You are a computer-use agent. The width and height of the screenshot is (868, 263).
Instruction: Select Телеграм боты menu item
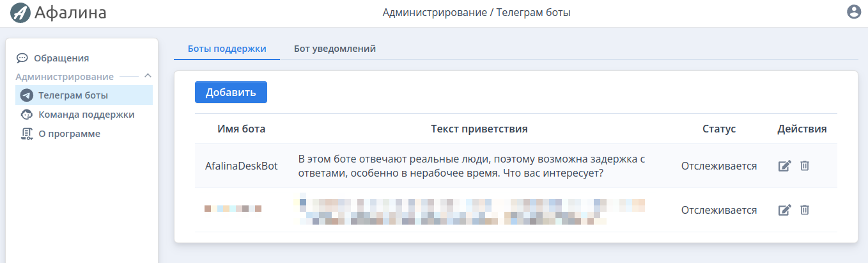(84, 95)
